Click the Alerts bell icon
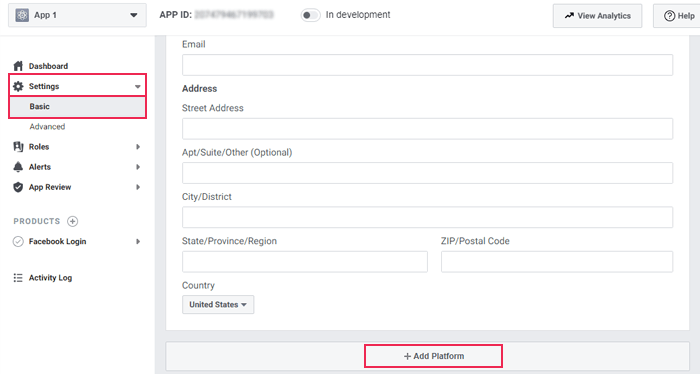The width and height of the screenshot is (700, 374). tap(18, 167)
